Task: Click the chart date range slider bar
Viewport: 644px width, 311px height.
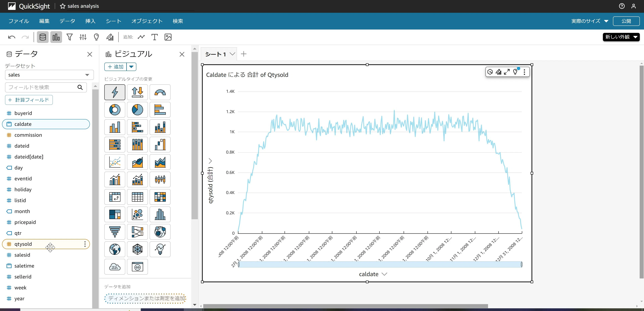Action: click(380, 264)
